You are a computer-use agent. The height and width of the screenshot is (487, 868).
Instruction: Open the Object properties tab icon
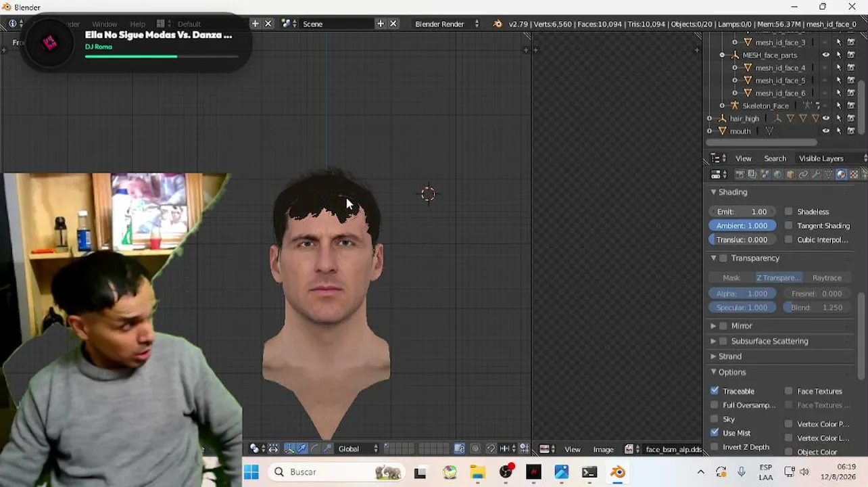click(x=790, y=175)
